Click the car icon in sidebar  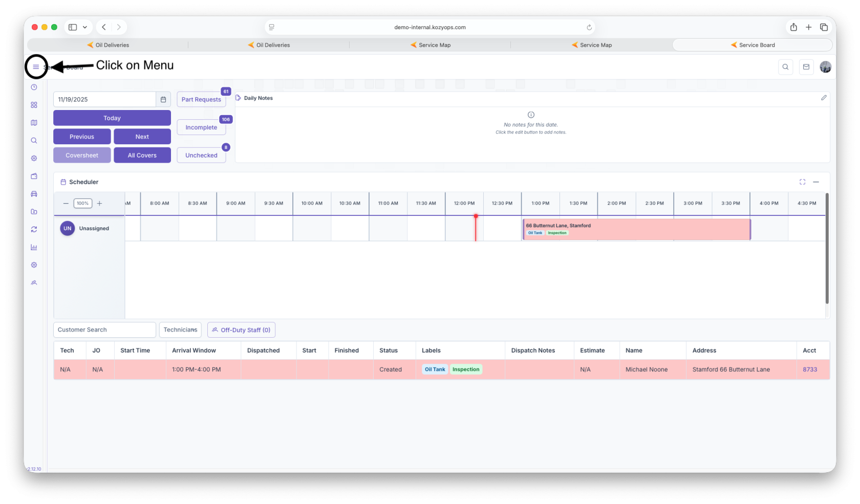[x=34, y=194]
